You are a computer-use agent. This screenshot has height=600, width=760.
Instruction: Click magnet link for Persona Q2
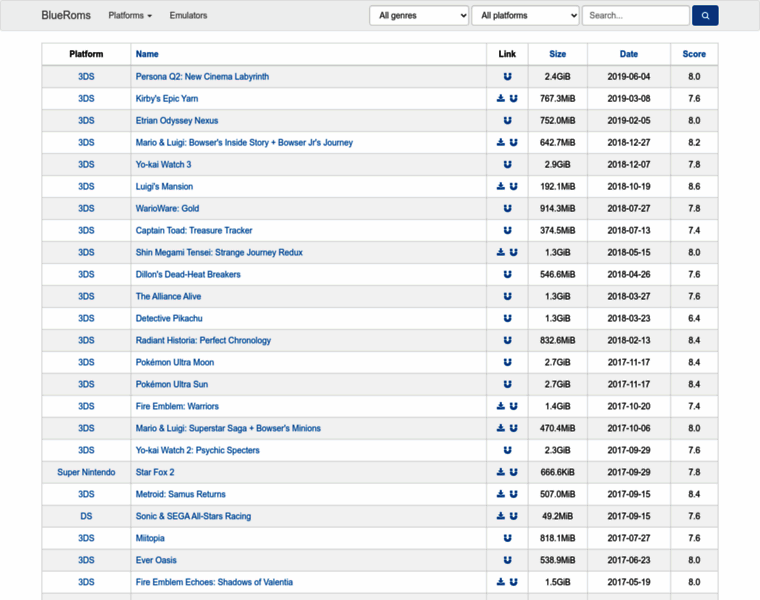pos(507,77)
